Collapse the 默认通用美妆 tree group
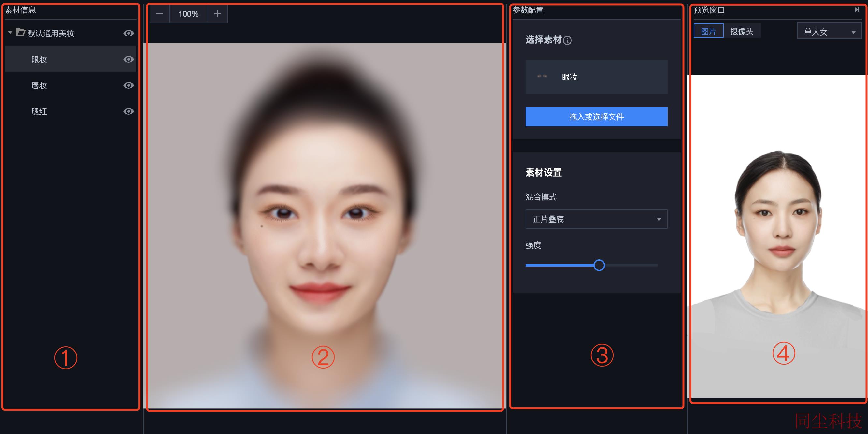 (x=10, y=32)
